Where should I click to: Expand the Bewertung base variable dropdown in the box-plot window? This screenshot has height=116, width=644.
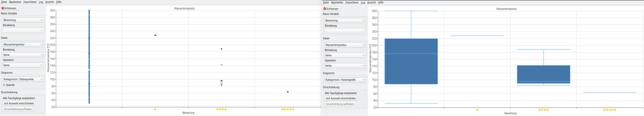345,21
